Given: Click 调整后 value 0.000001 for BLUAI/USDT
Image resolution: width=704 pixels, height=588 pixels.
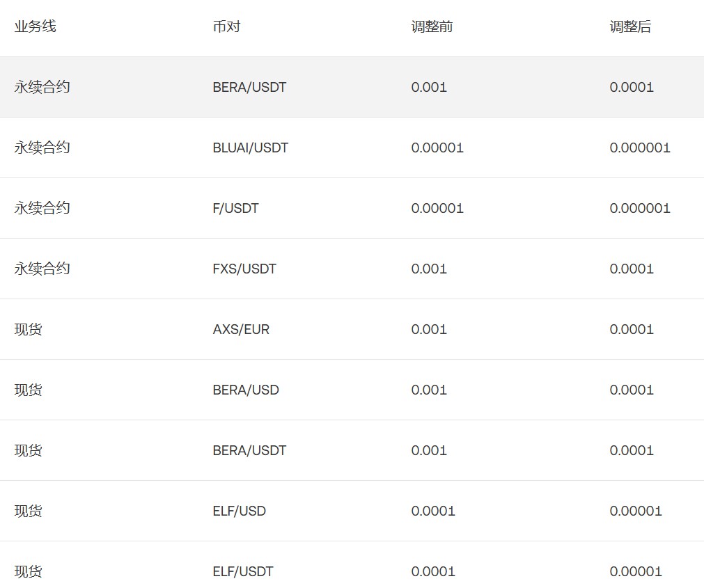Looking at the screenshot, I should click(x=640, y=148).
